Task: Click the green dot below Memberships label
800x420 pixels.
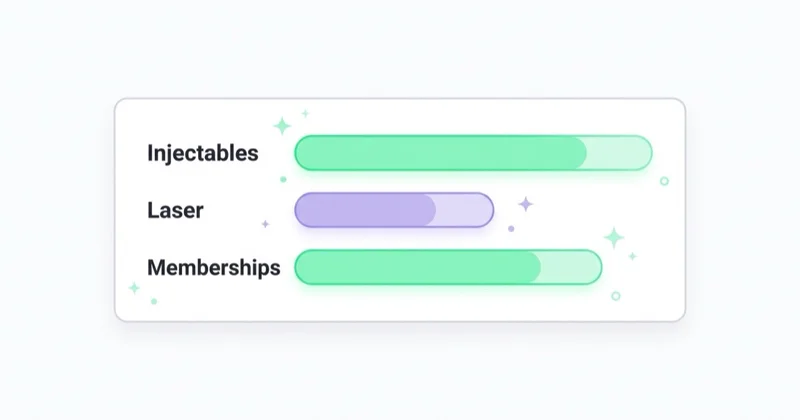Action: tap(154, 302)
